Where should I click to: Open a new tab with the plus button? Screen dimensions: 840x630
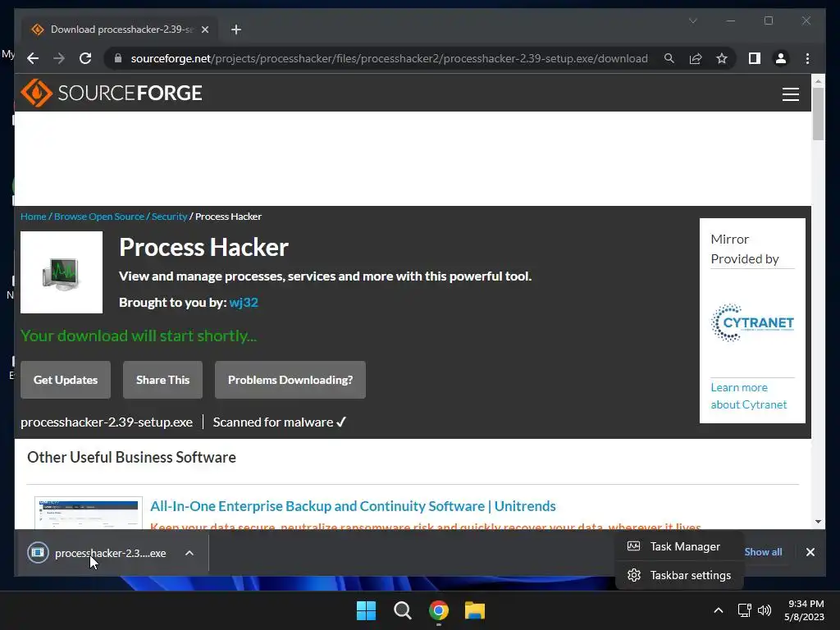coord(236,30)
